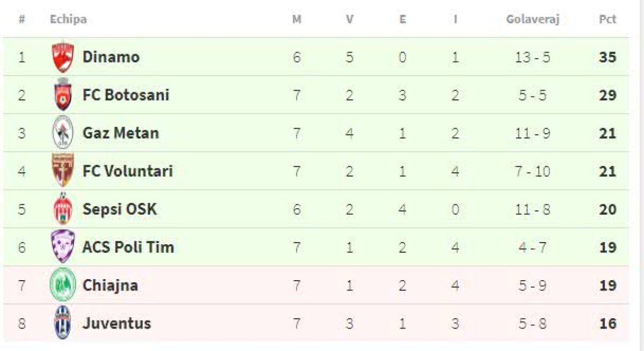Click Dinamo's 35 points value
The width and height of the screenshot is (644, 351).
point(608,57)
